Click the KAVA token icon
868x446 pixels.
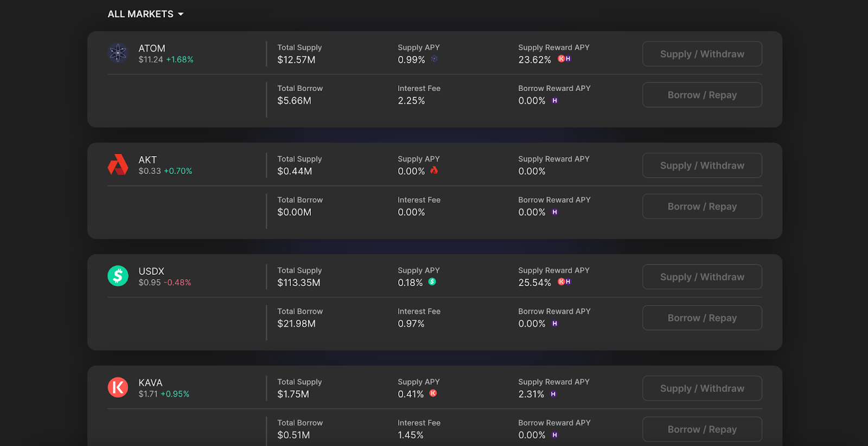[118, 387]
